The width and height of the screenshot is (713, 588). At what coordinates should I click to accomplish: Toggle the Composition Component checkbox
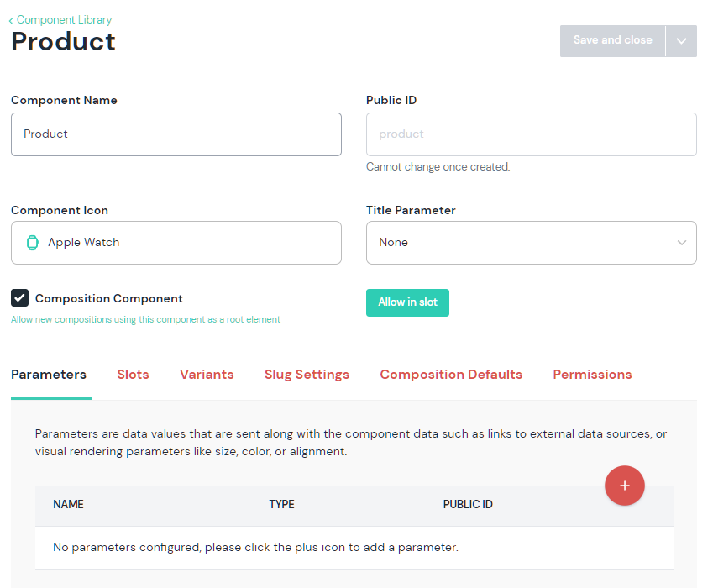coord(20,298)
